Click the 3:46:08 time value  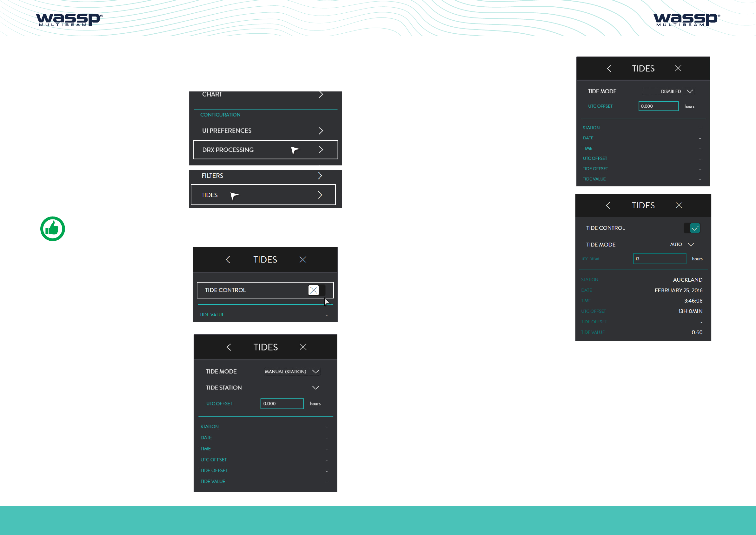pyautogui.click(x=693, y=301)
